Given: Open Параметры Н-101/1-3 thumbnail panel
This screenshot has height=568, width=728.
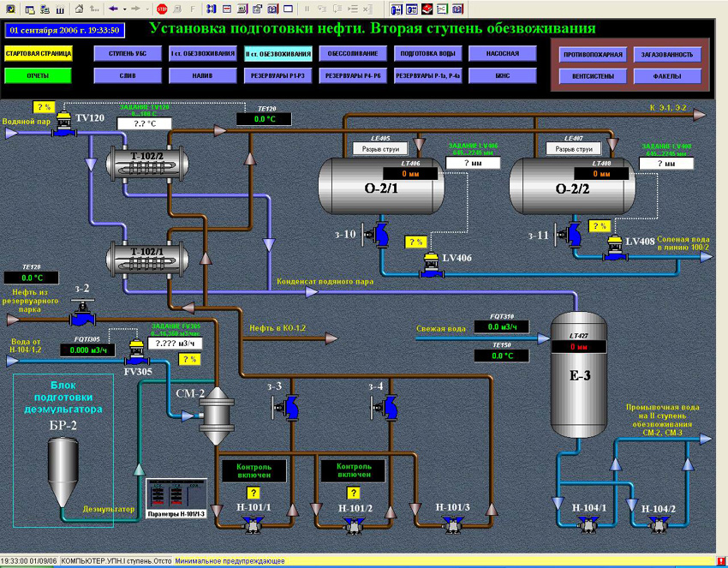Looking at the screenshot, I should (x=176, y=499).
